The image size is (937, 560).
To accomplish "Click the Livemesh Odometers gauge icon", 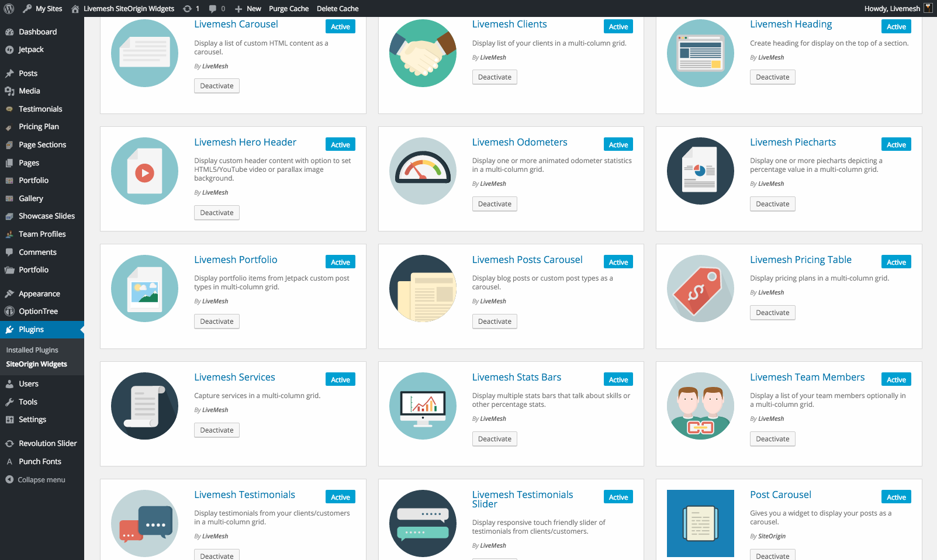I will coord(423,171).
